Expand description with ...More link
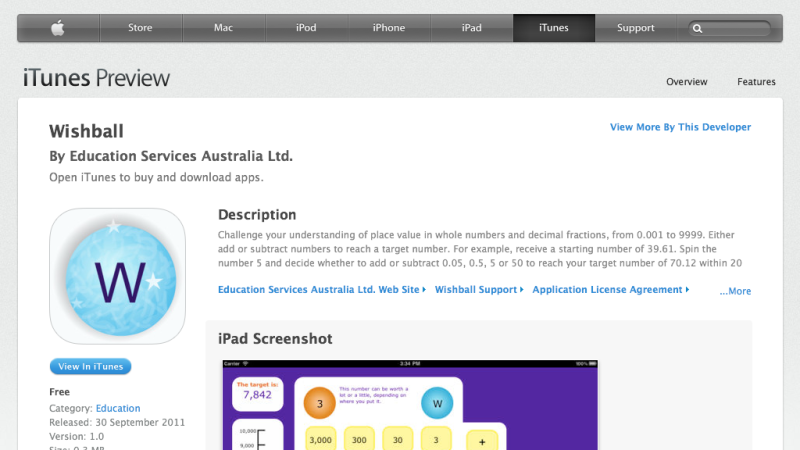 [735, 291]
